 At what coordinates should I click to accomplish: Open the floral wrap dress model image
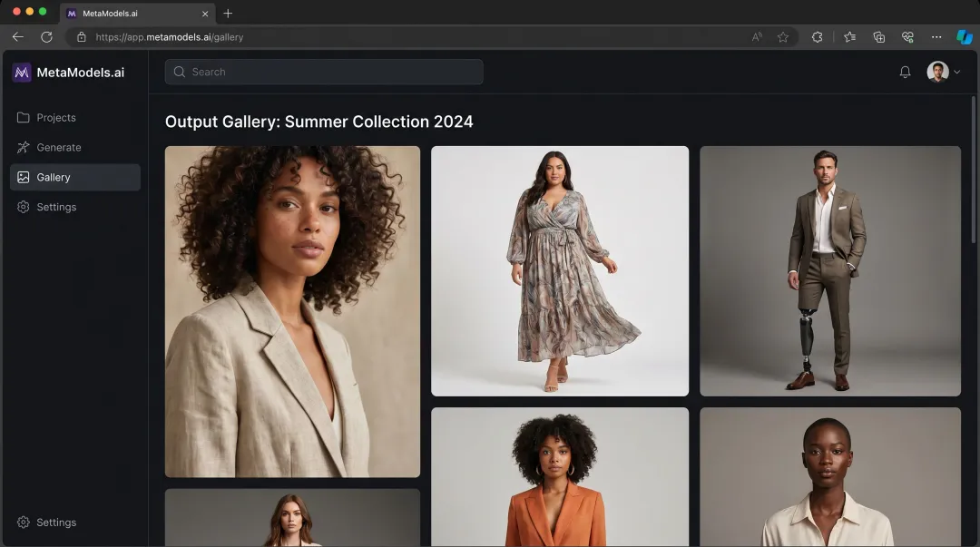point(560,271)
